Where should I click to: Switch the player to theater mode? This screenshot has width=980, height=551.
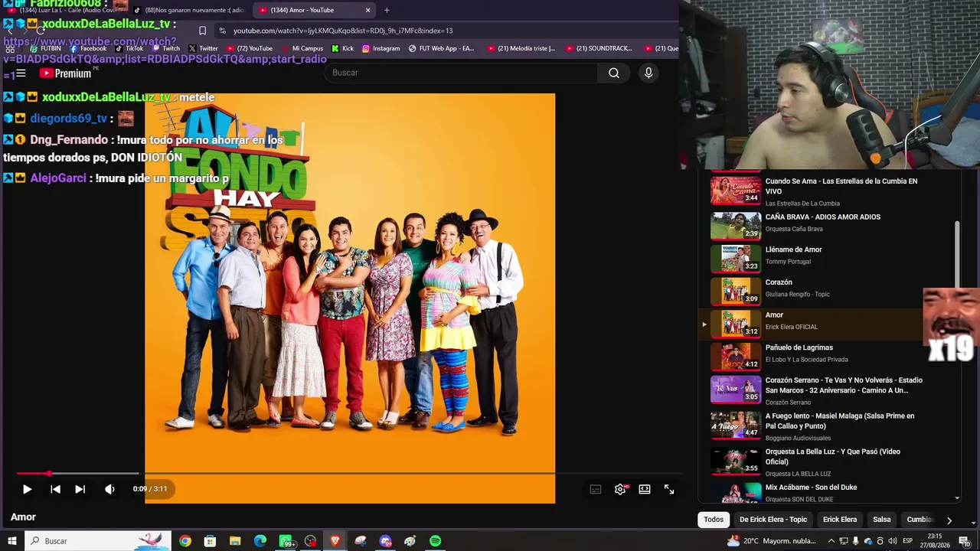point(645,489)
